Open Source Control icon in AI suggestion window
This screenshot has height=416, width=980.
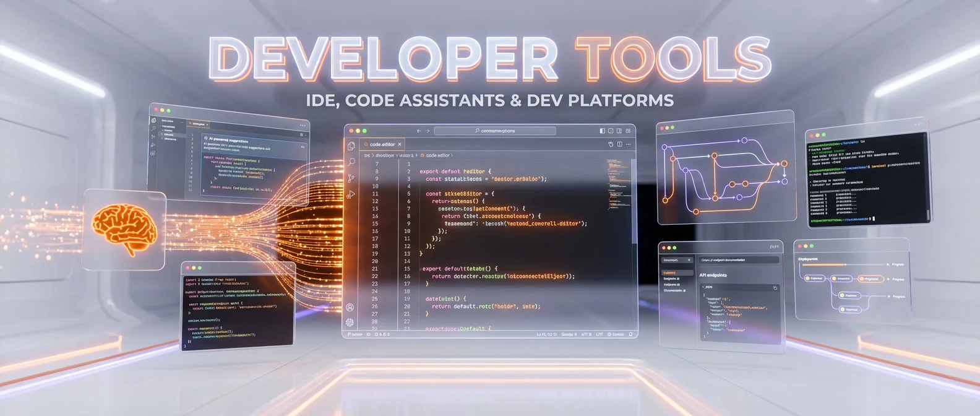pos(153,137)
